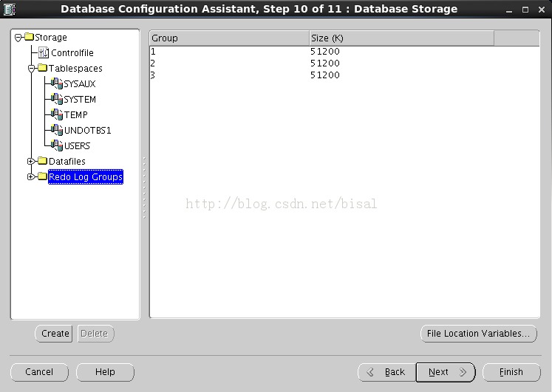552x392 pixels.
Task: Select the UNDOTBS1 tablespace
Action: [88, 131]
